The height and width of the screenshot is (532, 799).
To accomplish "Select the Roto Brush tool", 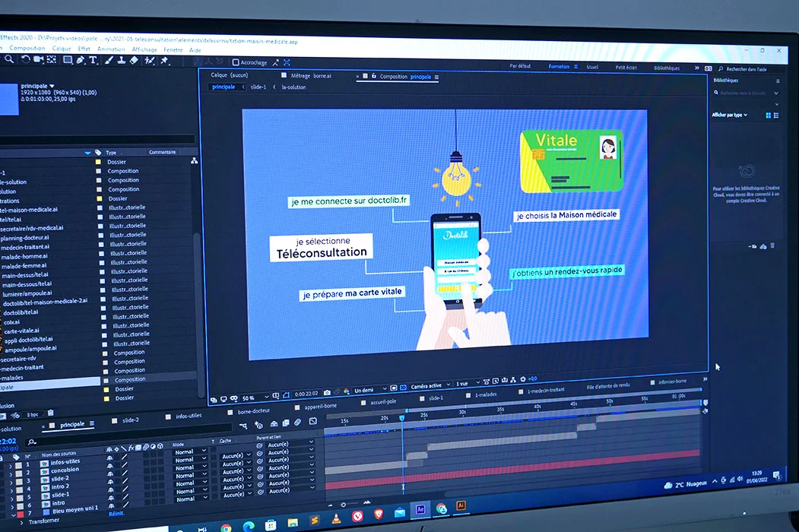I will (x=150, y=61).
